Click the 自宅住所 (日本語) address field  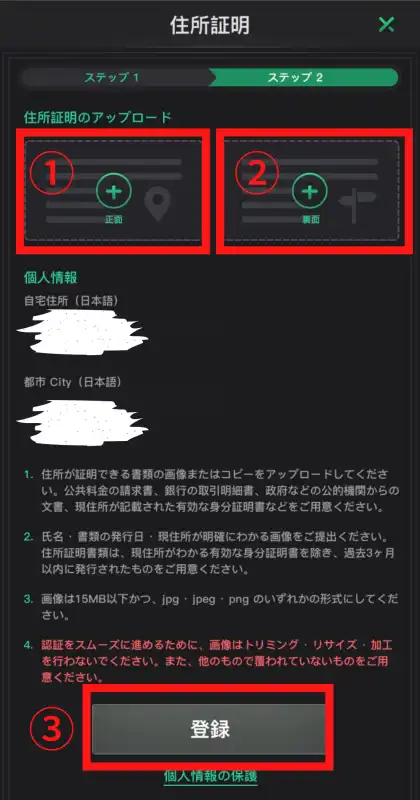tap(83, 332)
